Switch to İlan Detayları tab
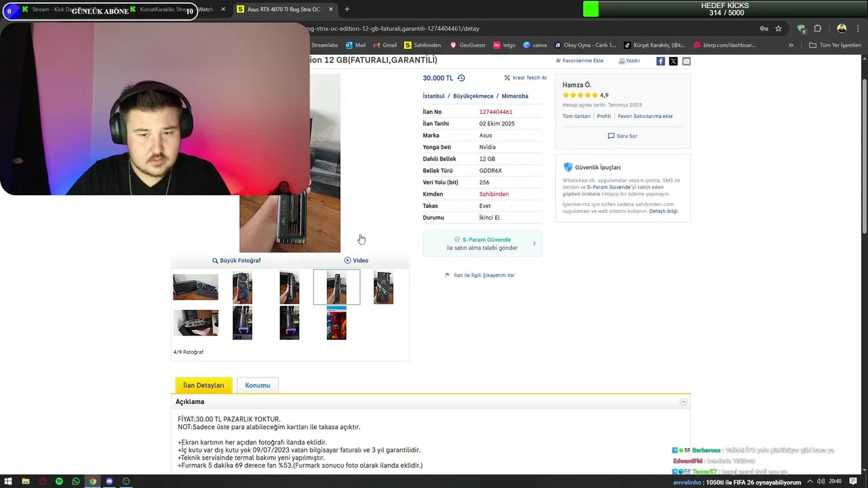The image size is (868, 488). pyautogui.click(x=203, y=385)
